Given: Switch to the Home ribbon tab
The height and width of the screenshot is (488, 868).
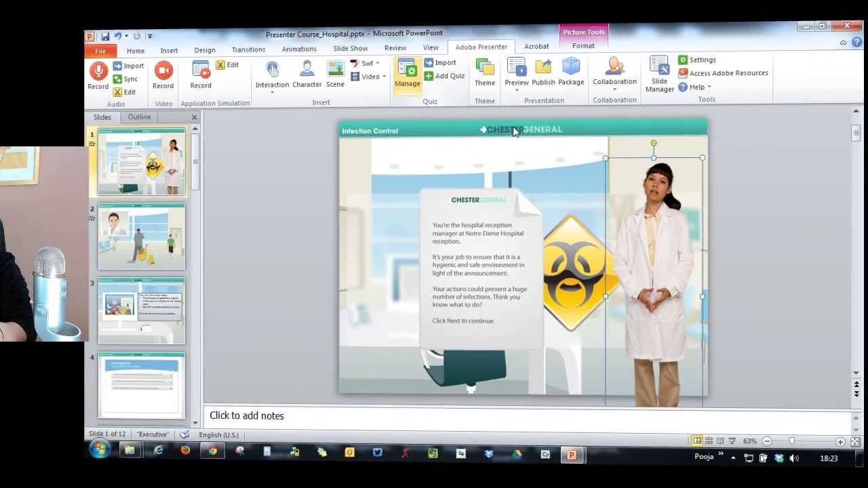Looking at the screenshot, I should coord(136,51).
